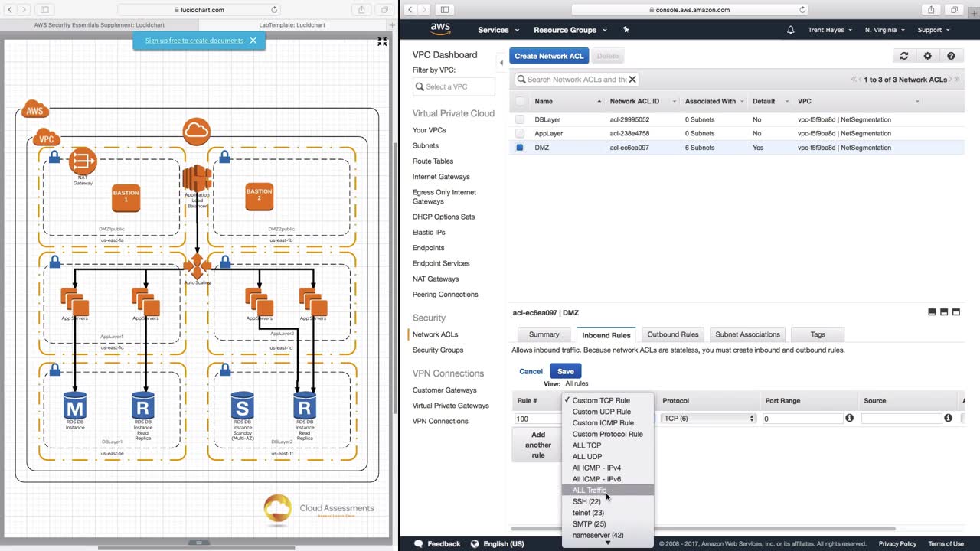Clear the Network ACL search with X icon
Image resolution: width=980 pixels, height=551 pixels.
(x=632, y=80)
